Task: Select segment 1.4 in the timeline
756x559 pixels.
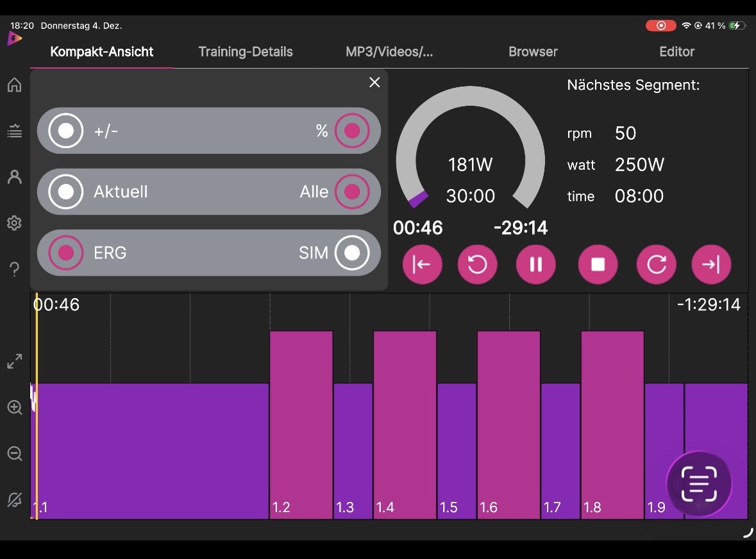Action: point(405,424)
